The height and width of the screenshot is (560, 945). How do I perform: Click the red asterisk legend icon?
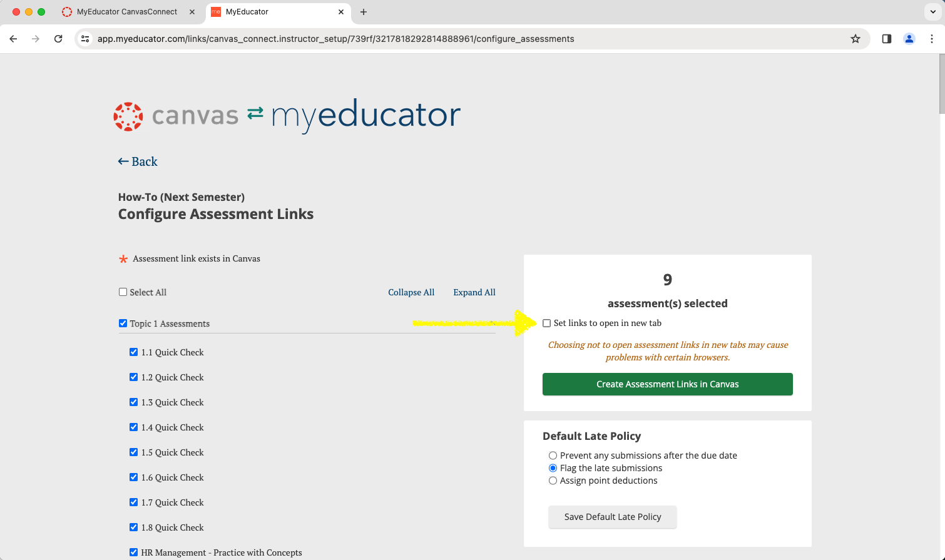point(123,259)
